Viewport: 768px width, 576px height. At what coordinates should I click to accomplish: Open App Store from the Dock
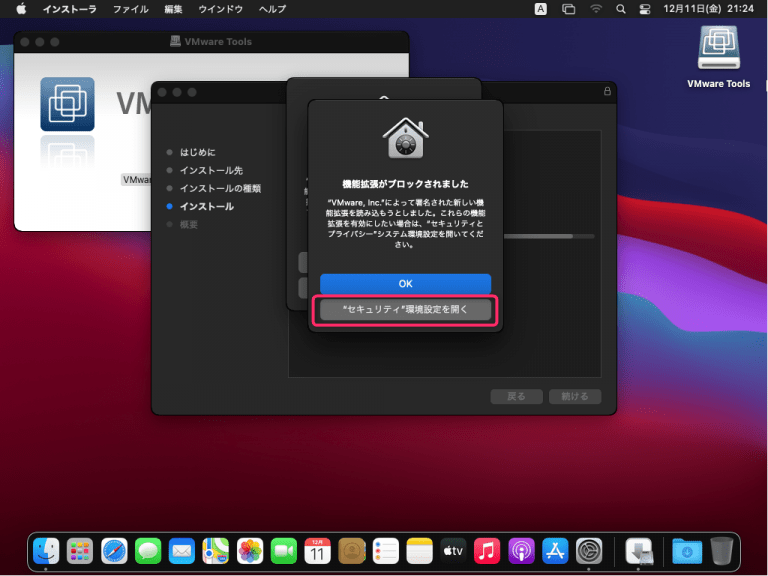555,551
